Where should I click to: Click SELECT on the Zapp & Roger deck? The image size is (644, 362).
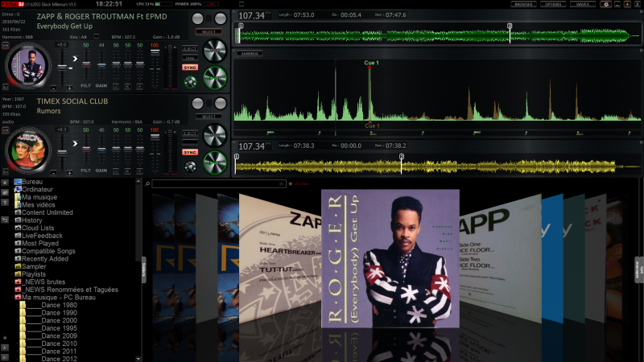click(208, 31)
